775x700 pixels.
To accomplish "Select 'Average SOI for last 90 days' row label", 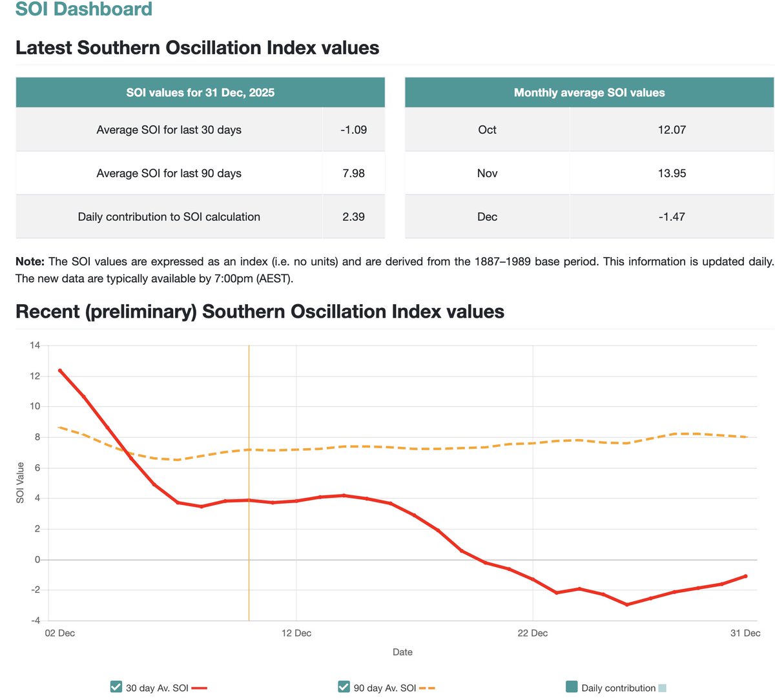I will pos(169,173).
